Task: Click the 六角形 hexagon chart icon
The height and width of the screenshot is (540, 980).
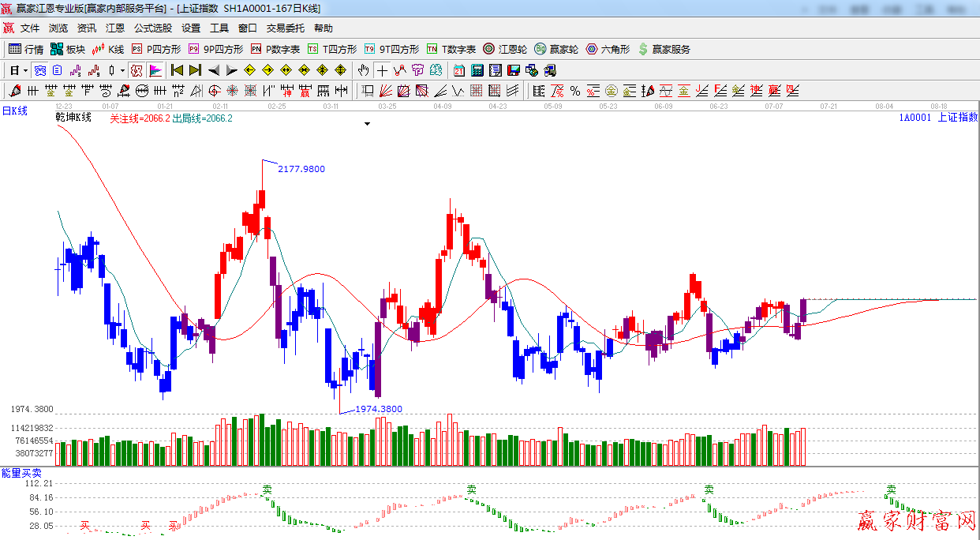Action: 608,49
